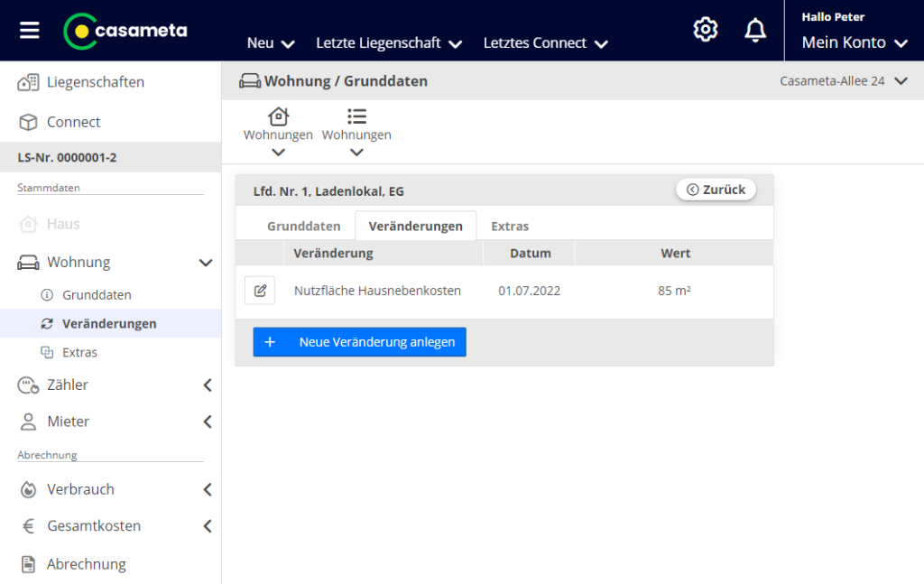Edit the Nutzfläche Hausnebenkosten entry
The image size is (924, 584).
(x=260, y=291)
